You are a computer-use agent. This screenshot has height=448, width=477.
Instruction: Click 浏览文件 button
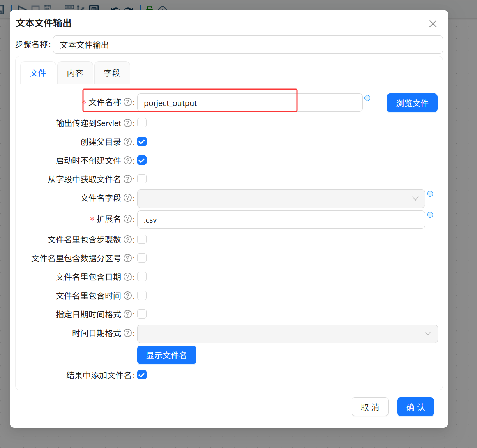(412, 103)
